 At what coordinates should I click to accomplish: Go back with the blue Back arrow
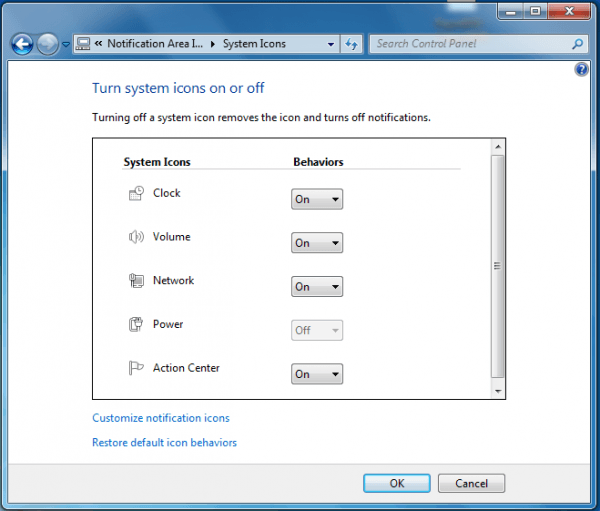[22, 44]
